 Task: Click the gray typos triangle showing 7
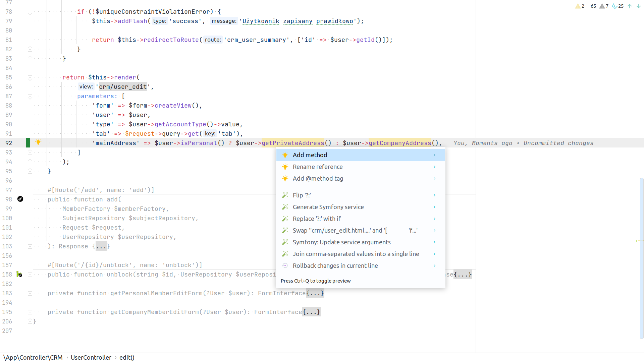click(x=602, y=6)
